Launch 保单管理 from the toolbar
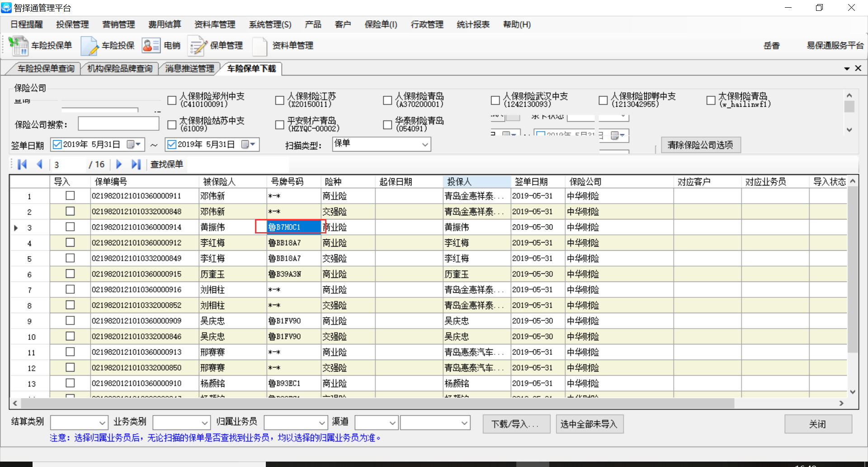 tap(198, 46)
